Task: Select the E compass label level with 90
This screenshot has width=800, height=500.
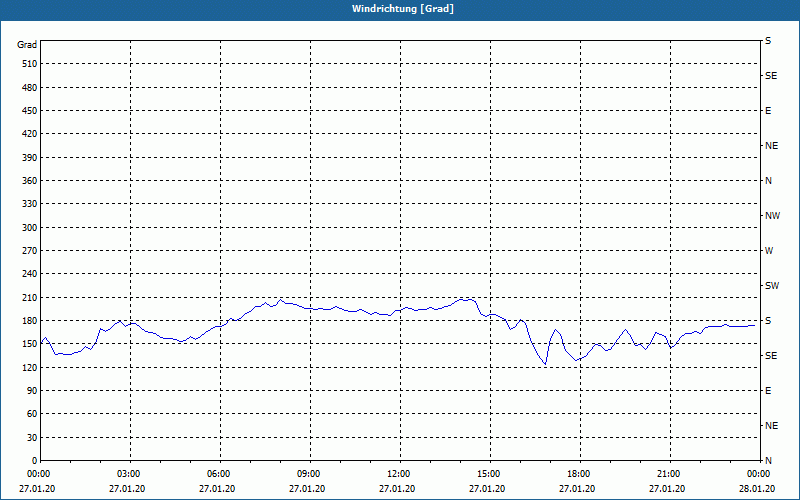Action: point(768,390)
